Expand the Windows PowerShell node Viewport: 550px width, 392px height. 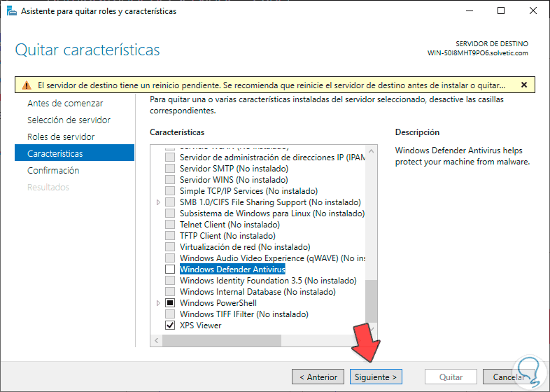[158, 303]
